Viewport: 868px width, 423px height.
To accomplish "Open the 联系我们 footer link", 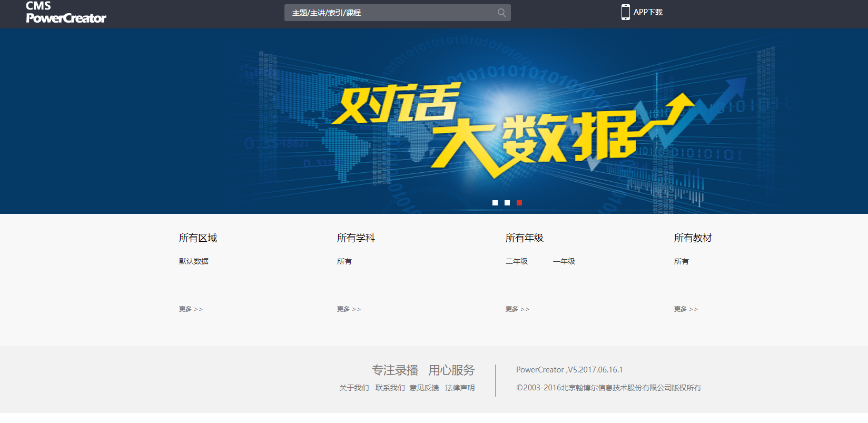I will 390,388.
